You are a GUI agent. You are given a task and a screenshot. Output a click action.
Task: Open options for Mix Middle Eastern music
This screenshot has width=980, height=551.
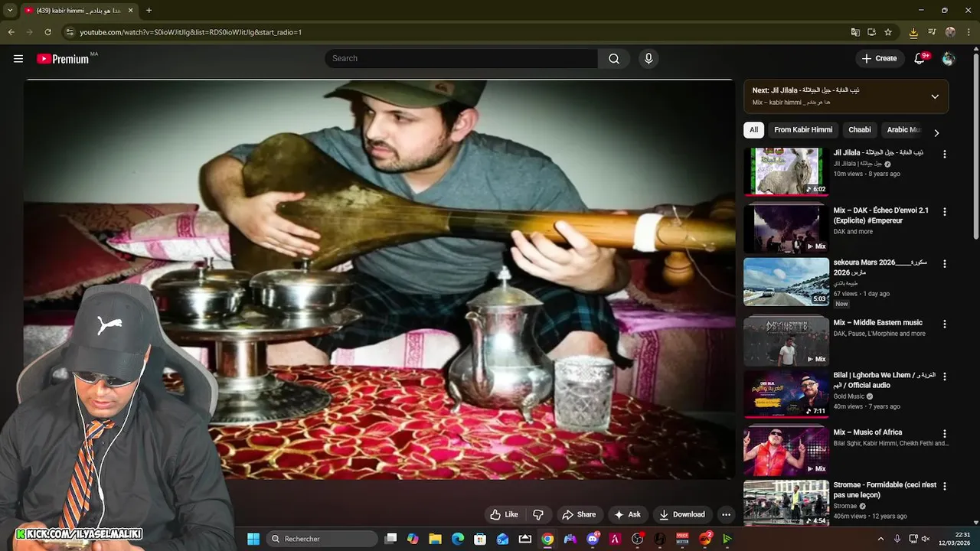(x=944, y=324)
